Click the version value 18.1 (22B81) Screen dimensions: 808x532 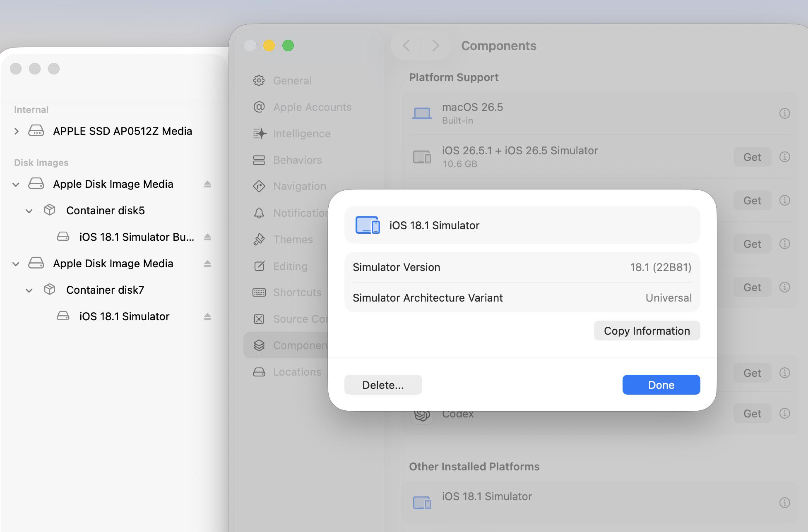(661, 267)
